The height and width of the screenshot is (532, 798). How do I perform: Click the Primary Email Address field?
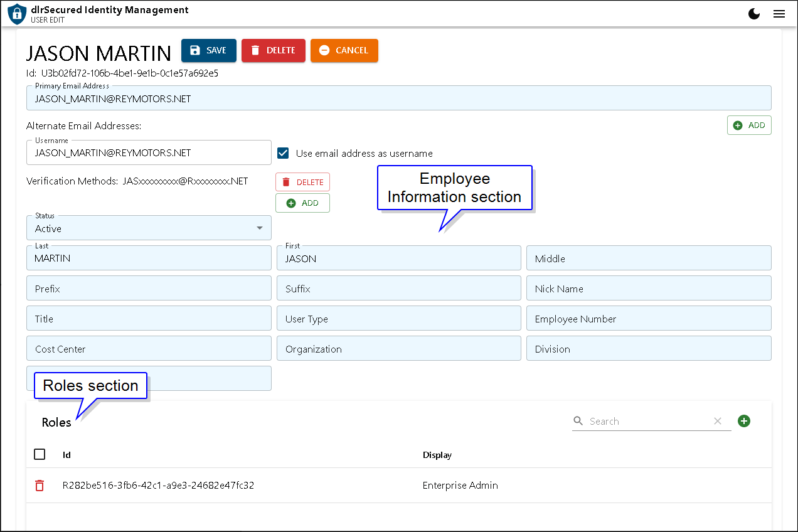pyautogui.click(x=398, y=99)
